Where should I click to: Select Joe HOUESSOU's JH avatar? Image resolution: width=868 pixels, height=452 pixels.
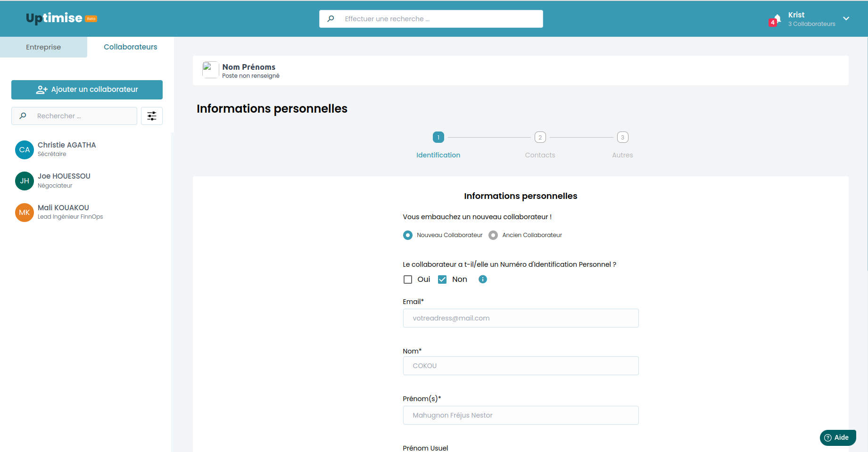25,181
